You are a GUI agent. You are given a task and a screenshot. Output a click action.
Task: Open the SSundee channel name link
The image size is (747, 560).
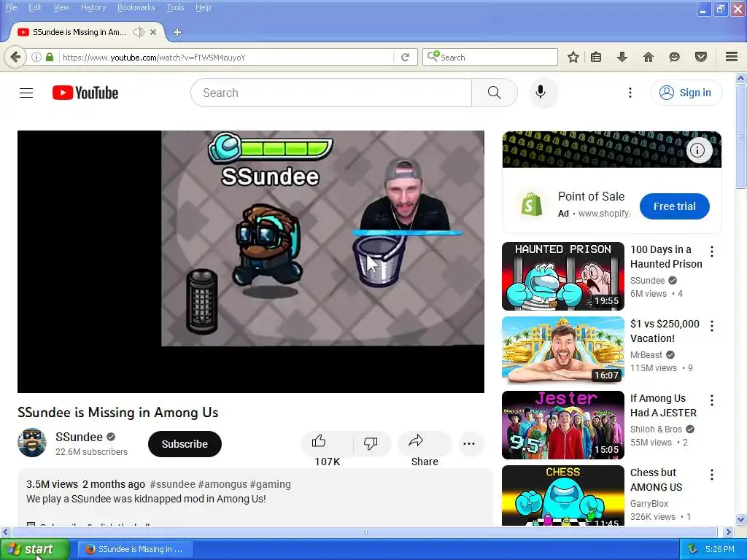pos(79,437)
